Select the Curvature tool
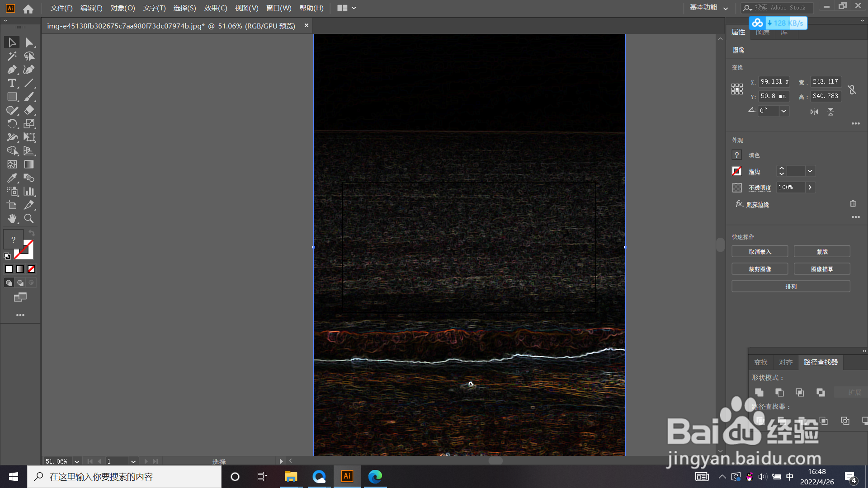 pyautogui.click(x=29, y=70)
